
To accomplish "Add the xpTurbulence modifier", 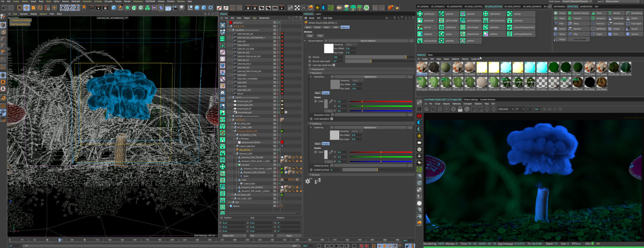I will tap(427, 41).
